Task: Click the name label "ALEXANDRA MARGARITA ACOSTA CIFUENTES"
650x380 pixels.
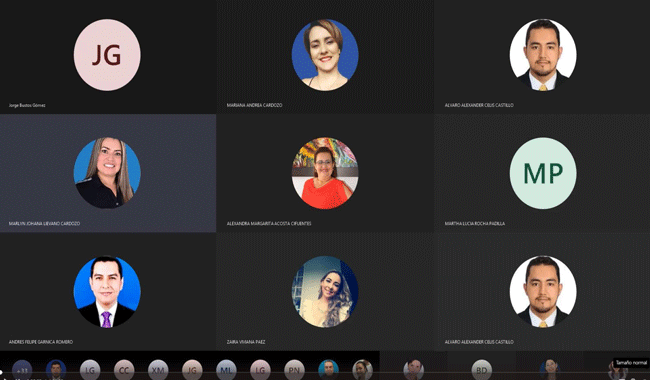Action: (x=269, y=223)
